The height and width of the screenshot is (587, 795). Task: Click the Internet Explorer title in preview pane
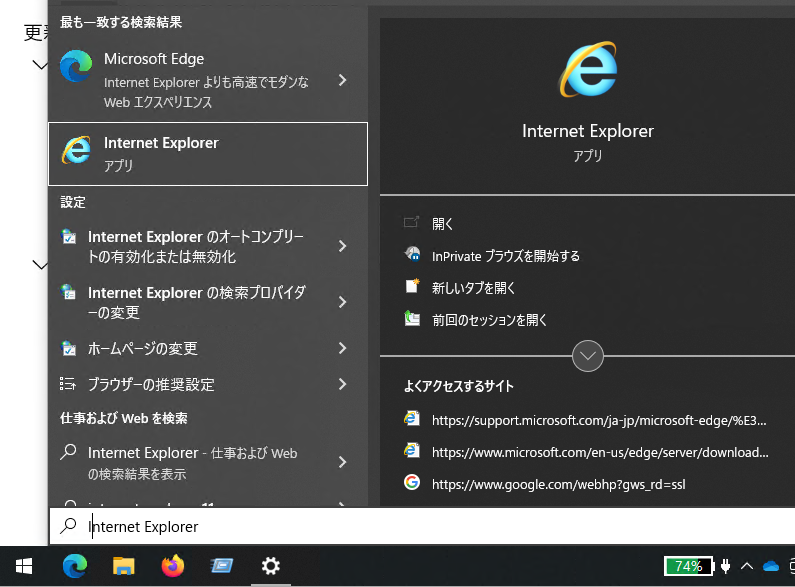tap(588, 131)
